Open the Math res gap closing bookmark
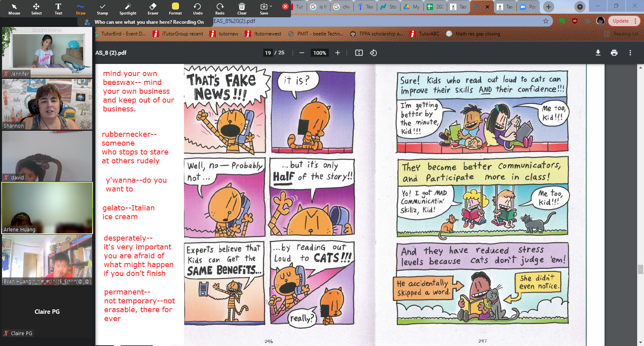The width and height of the screenshot is (644, 346). tap(473, 34)
